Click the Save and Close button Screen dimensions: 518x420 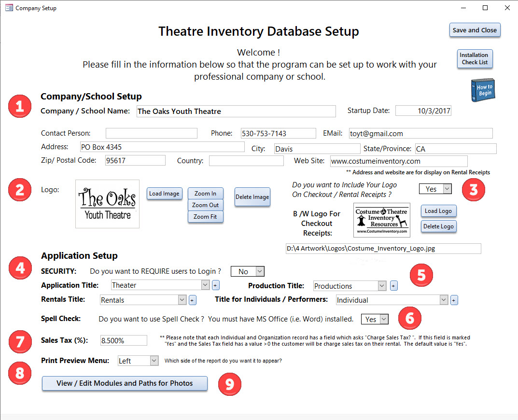point(475,30)
